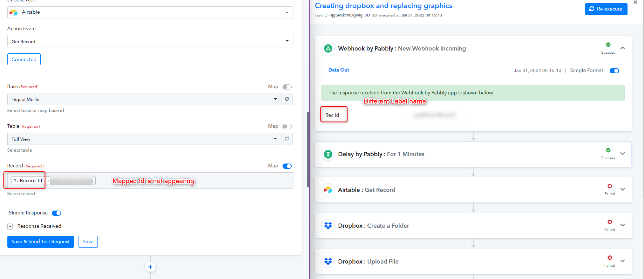Collapse the Webhook by Pabbly step

tap(623, 48)
